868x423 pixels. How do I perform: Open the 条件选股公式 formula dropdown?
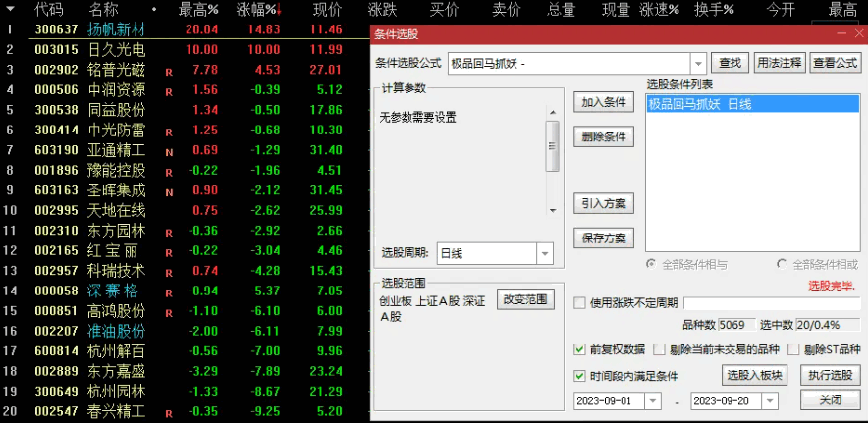(x=699, y=63)
